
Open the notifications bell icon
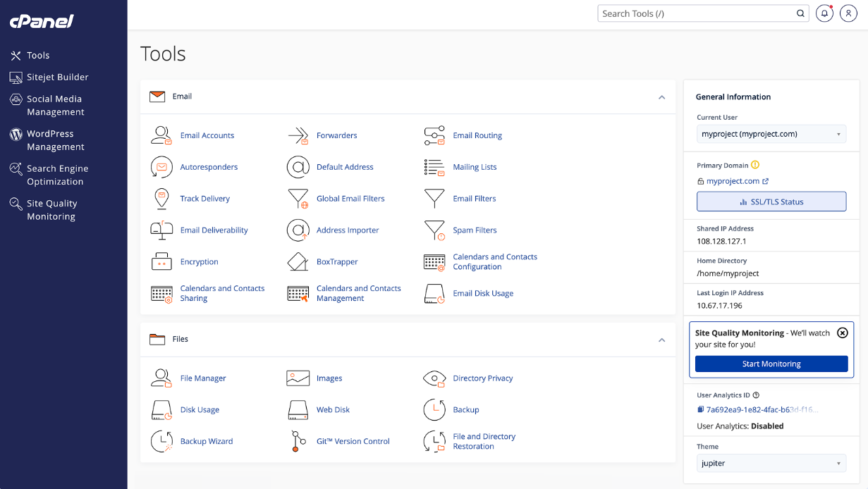coord(824,13)
